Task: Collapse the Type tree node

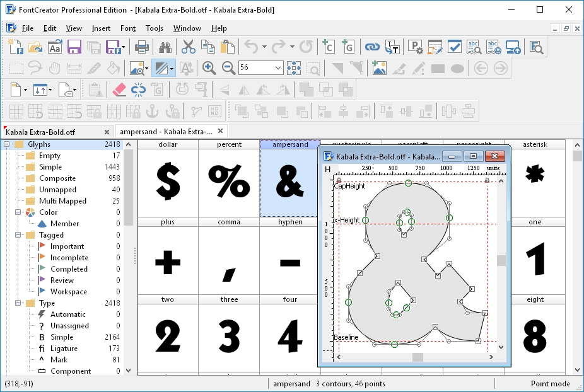Action: tap(18, 303)
